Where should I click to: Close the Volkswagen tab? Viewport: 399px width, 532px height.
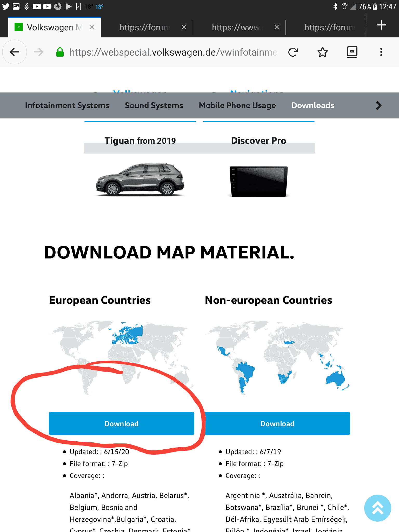click(92, 27)
